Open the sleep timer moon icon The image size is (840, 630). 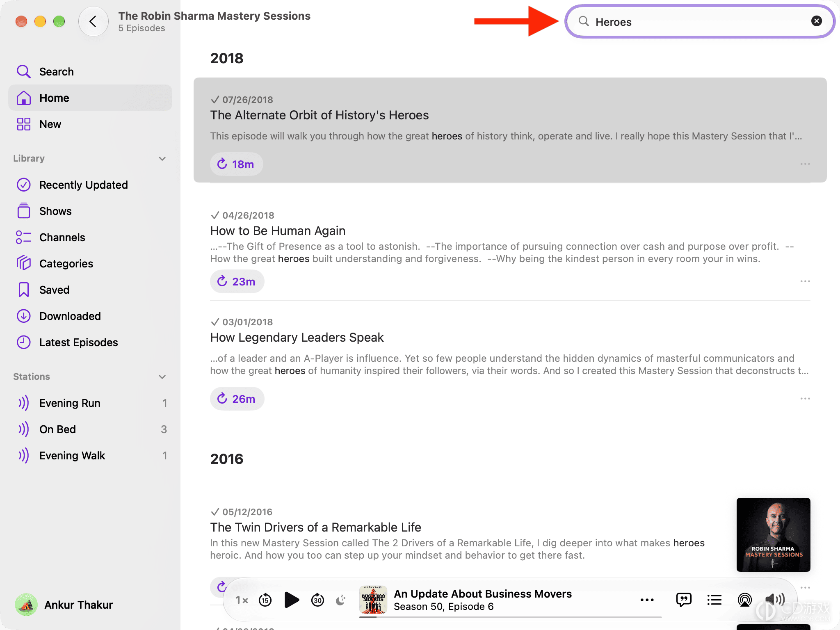pyautogui.click(x=340, y=600)
